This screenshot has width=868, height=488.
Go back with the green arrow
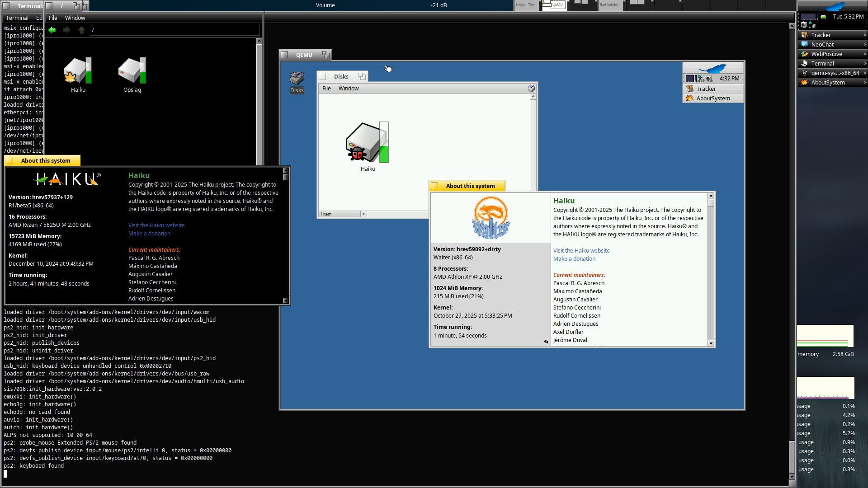pyautogui.click(x=52, y=30)
